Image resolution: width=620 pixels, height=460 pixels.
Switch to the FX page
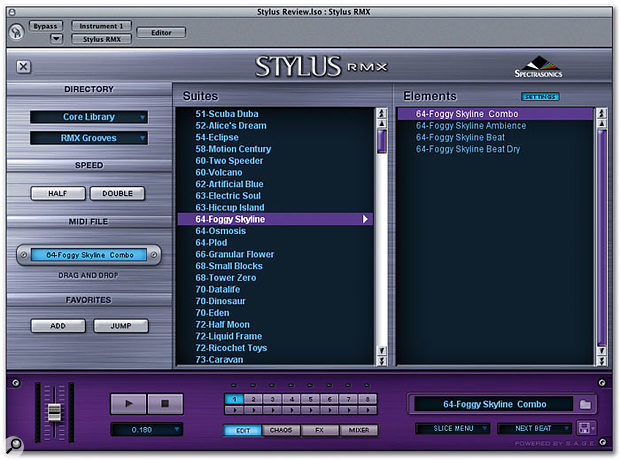319,430
